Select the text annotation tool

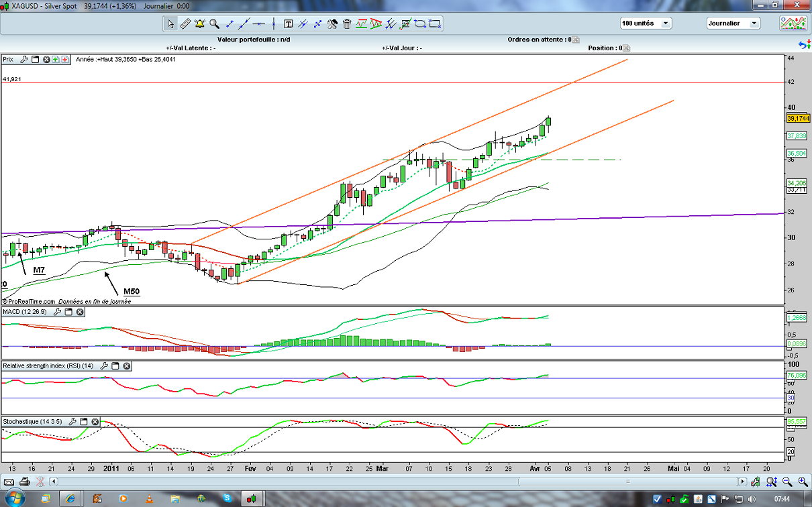click(x=289, y=24)
